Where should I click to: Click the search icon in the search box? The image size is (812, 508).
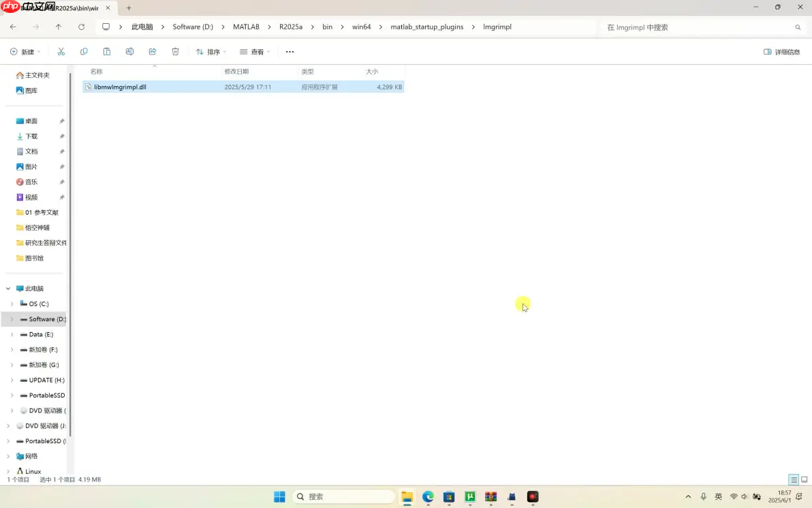point(798,27)
